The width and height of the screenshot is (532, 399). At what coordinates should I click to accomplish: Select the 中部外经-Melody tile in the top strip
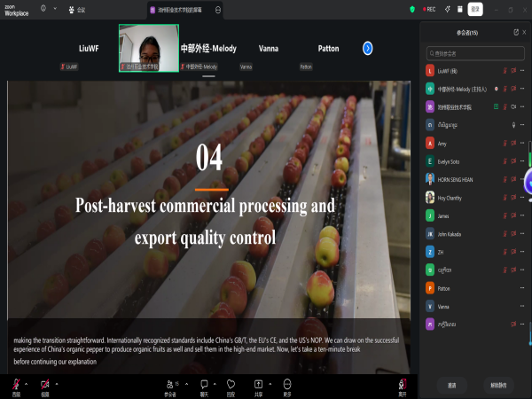coord(208,48)
